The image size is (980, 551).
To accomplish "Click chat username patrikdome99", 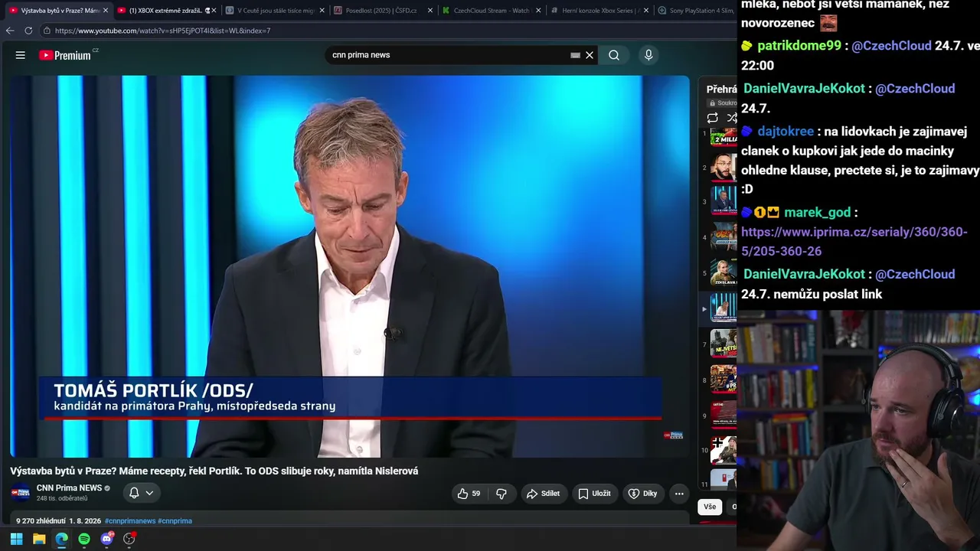I will point(799,46).
